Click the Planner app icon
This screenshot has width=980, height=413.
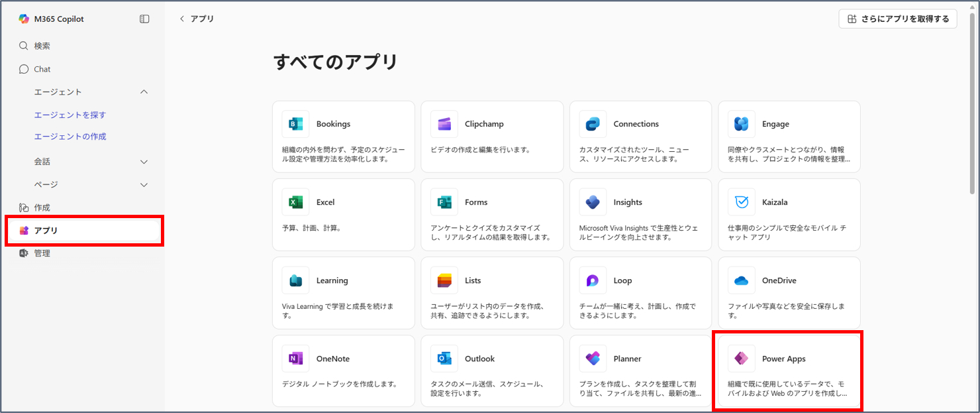coord(593,359)
